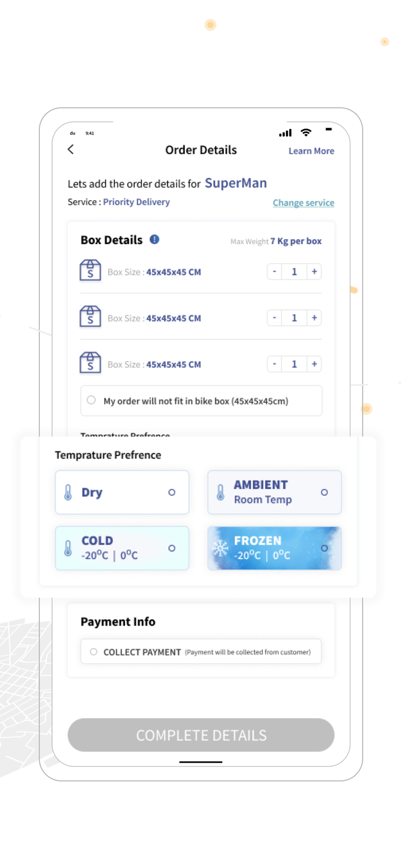401x868 pixels.
Task: Increase quantity of the first box
Action: point(314,271)
